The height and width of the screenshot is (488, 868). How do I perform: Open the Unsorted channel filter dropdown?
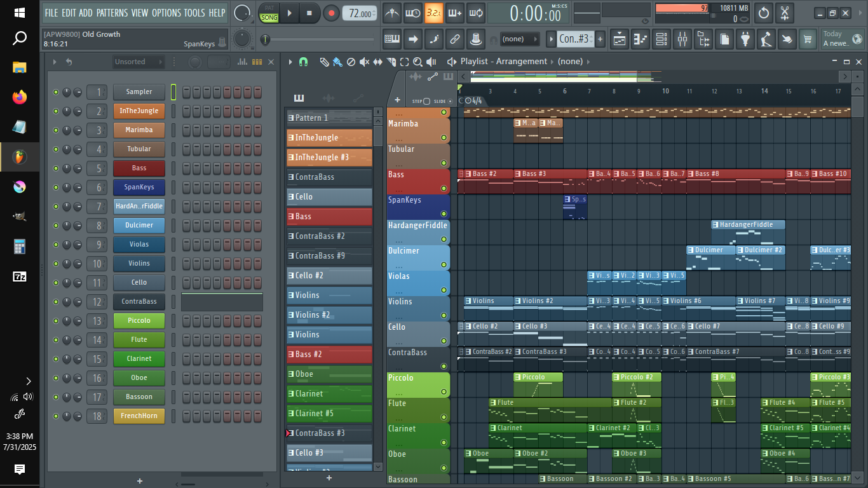(x=137, y=62)
